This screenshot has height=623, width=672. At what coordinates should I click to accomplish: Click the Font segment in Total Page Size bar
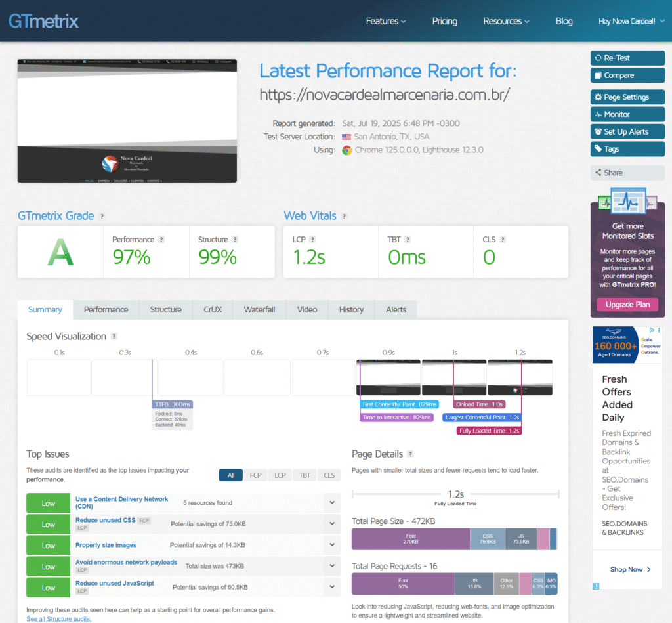click(411, 539)
